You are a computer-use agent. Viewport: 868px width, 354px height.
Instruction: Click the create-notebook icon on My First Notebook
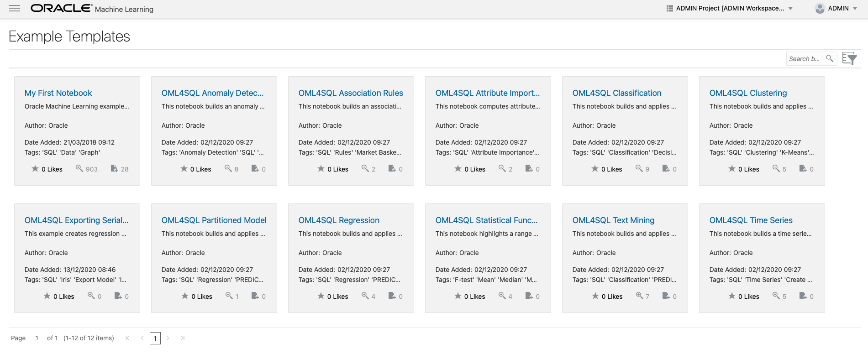115,168
